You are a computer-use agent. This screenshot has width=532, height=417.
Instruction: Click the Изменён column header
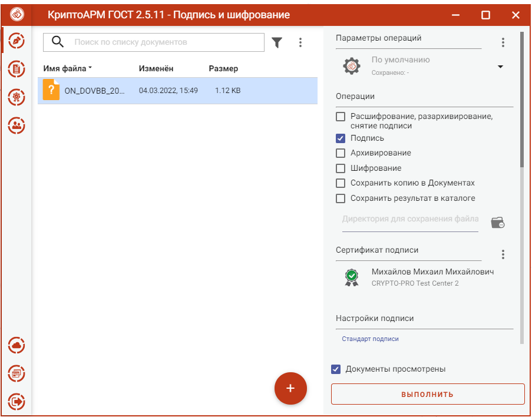click(156, 68)
